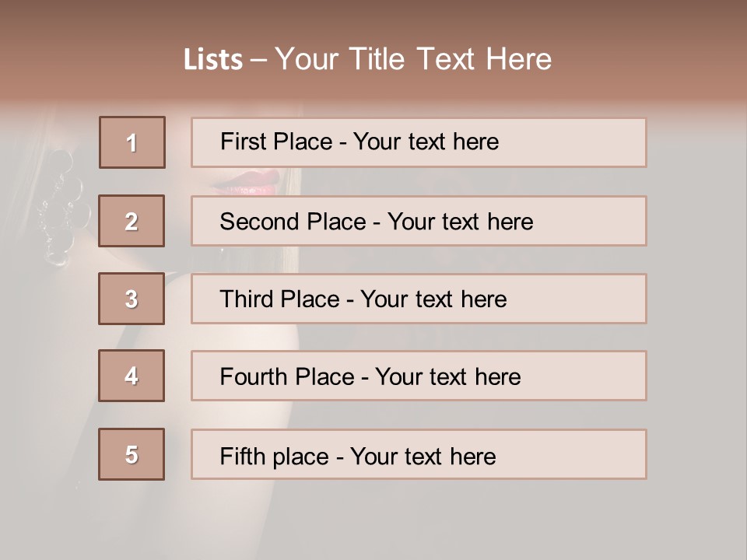Select the number 1 box
The height and width of the screenshot is (560, 747).
[132, 142]
